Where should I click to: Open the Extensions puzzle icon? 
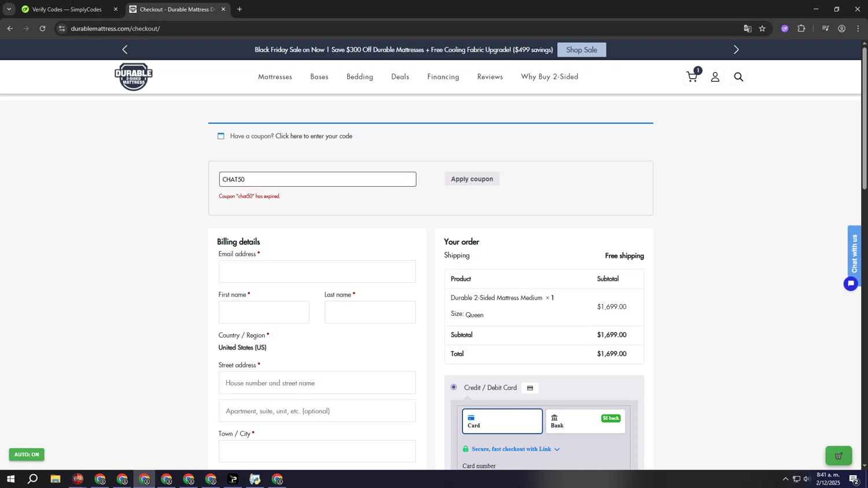[x=801, y=28]
